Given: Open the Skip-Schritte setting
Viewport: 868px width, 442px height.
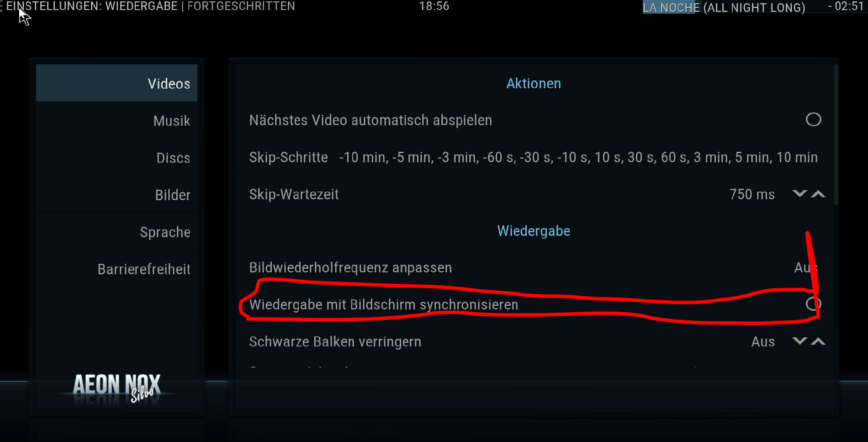Looking at the screenshot, I should coord(534,157).
